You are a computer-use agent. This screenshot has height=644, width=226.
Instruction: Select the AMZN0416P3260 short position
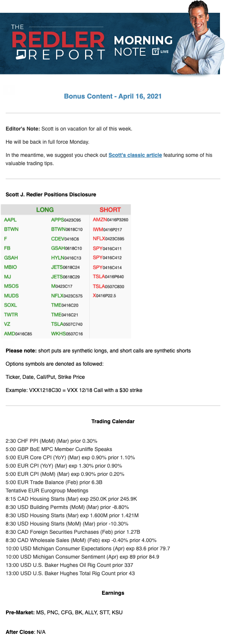click(110, 220)
